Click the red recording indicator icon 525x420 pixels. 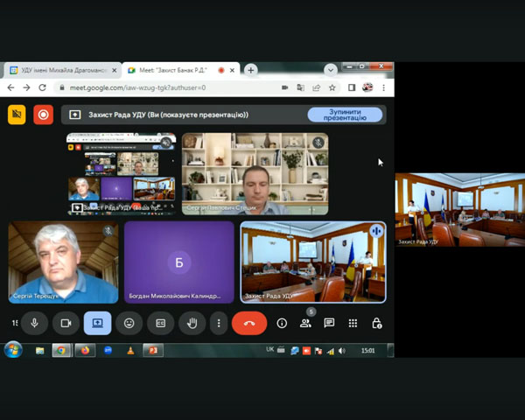click(x=43, y=115)
